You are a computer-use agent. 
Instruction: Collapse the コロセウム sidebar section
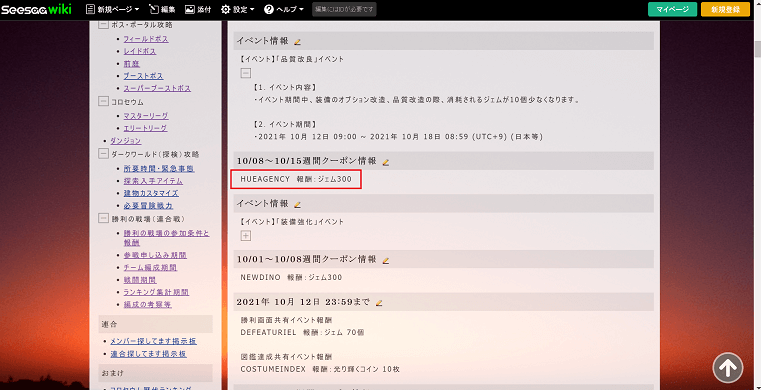pyautogui.click(x=103, y=101)
